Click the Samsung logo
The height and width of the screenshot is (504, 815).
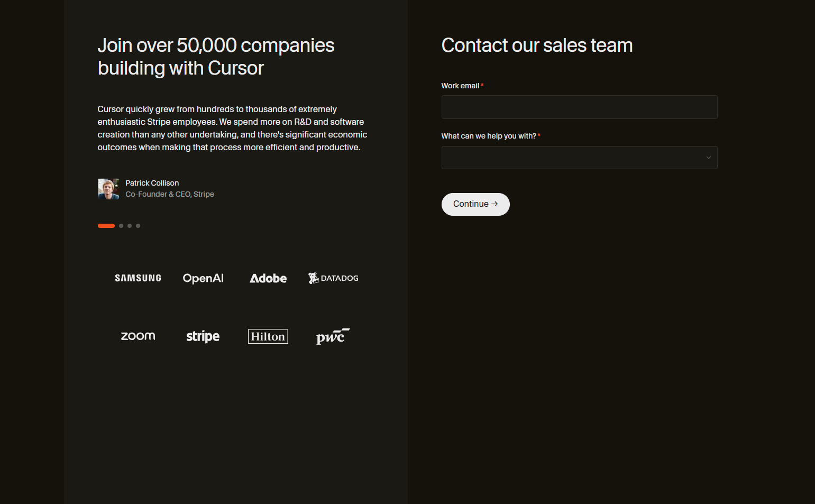[138, 278]
